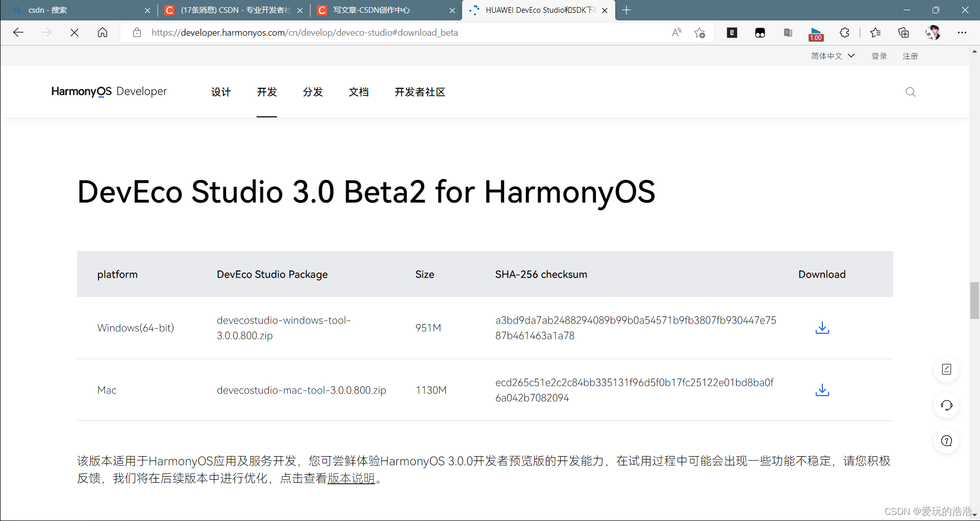Select the 951M size cell
Image resolution: width=980 pixels, height=521 pixels.
[428, 328]
